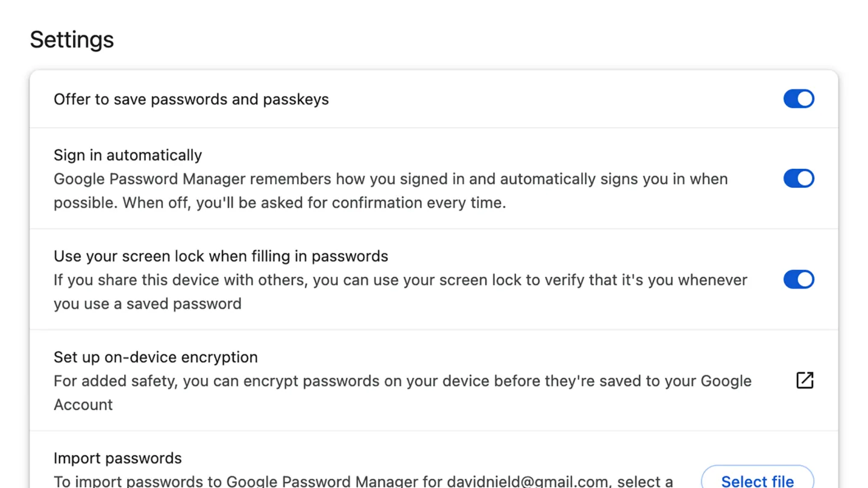Disable Offer to save passwords and passkeys
Screen dimensions: 868x488
[x=799, y=99]
